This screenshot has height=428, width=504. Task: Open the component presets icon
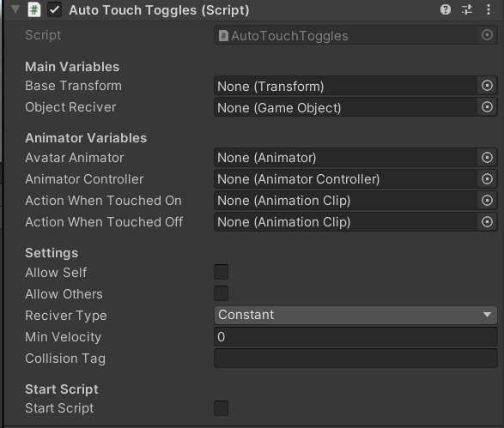click(467, 9)
